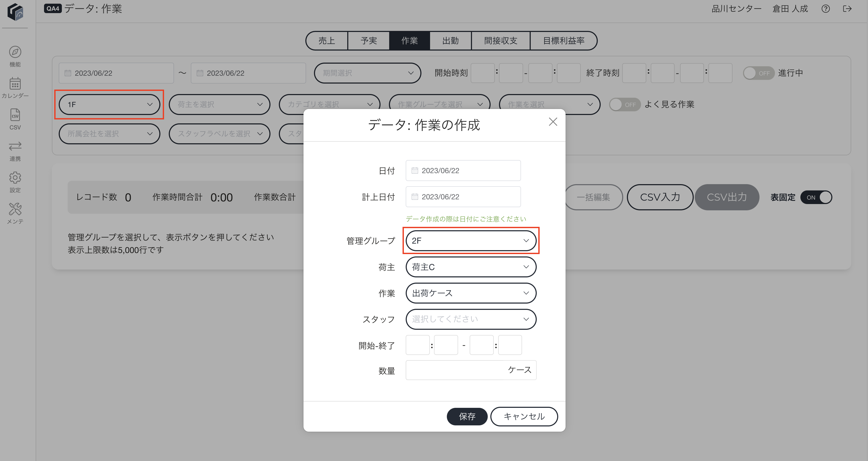868x461 pixels.
Task: Select the 作業 tab
Action: coord(410,41)
